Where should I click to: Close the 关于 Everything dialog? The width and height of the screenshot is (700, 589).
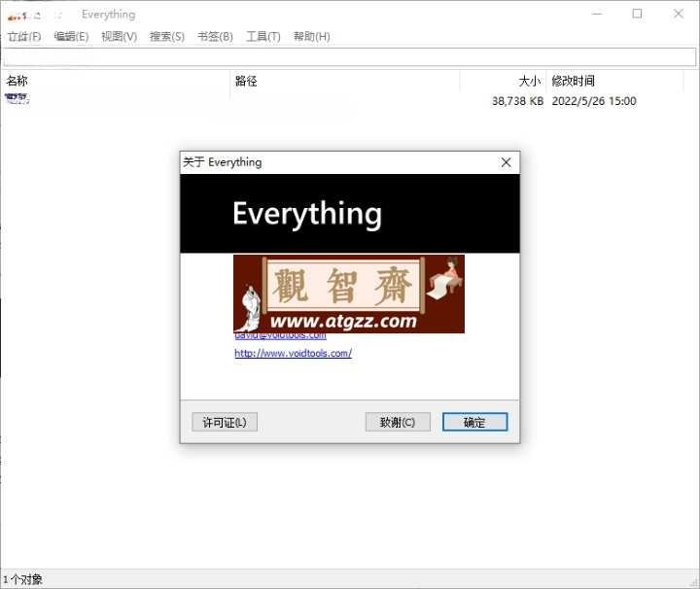click(506, 162)
